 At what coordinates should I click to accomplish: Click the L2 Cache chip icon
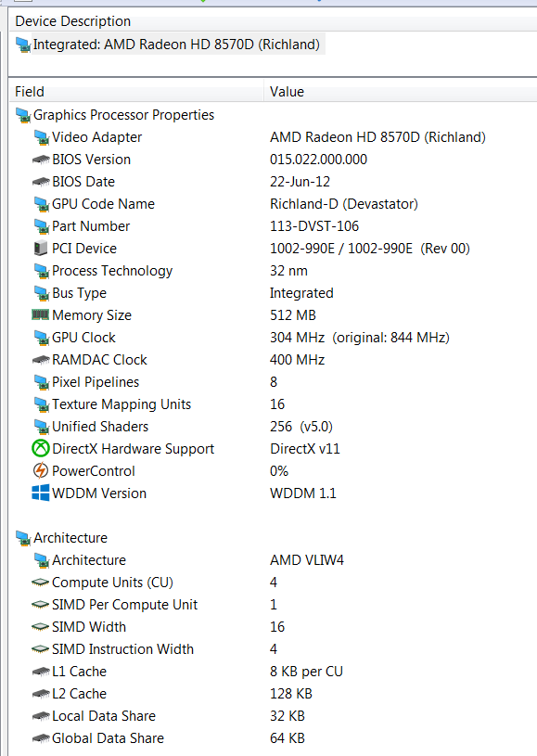41,693
